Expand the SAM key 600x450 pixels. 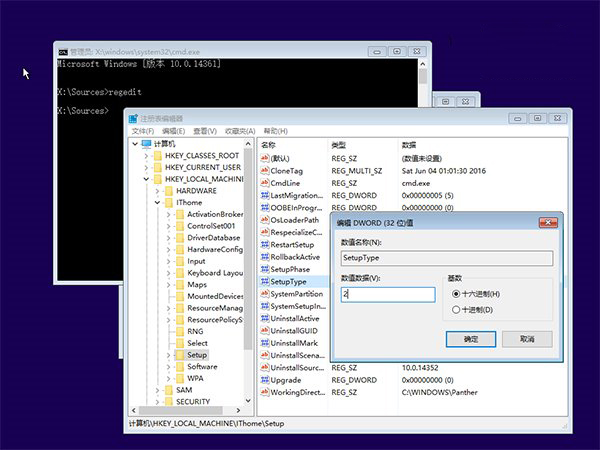coord(157,390)
